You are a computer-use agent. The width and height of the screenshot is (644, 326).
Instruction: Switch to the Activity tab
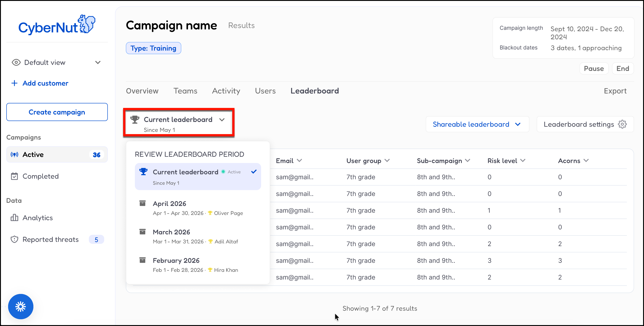(x=226, y=91)
